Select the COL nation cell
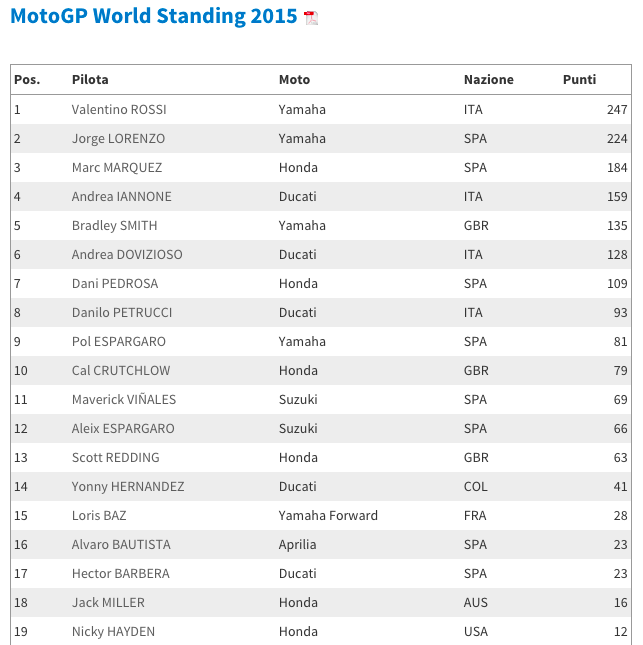Screen dimensions: 643x645 (x=476, y=487)
